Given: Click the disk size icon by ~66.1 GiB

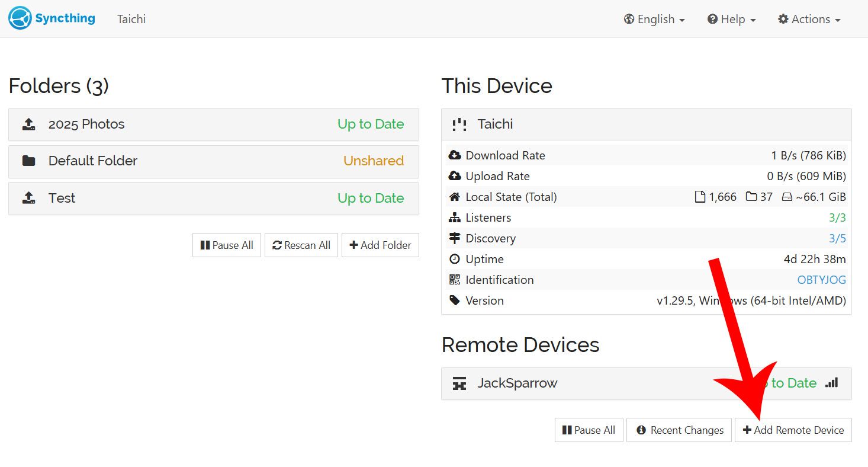Looking at the screenshot, I should [x=787, y=197].
